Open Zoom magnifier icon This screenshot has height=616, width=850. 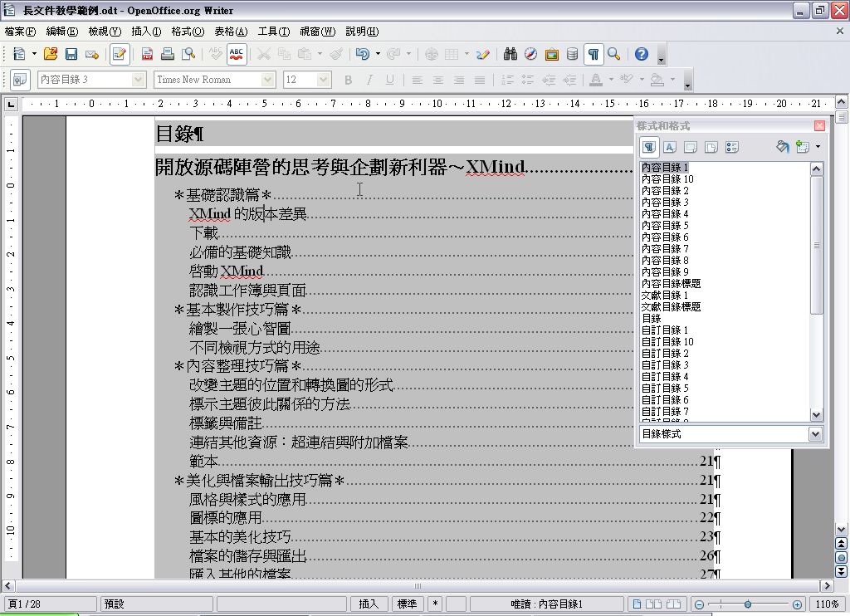pos(613,54)
